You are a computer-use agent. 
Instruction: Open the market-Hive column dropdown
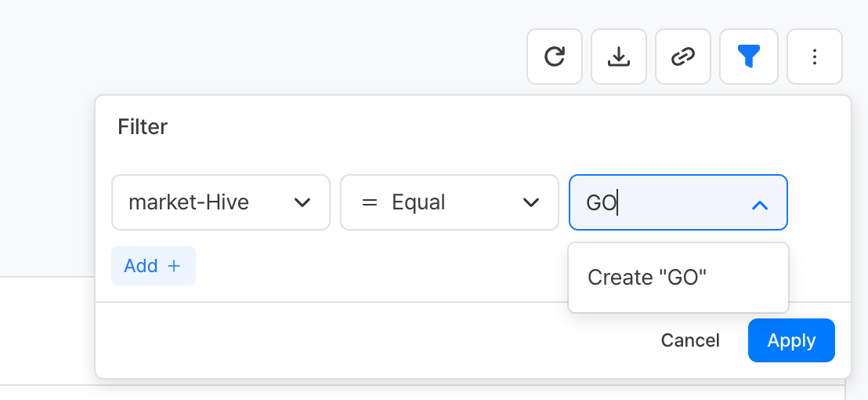point(220,202)
